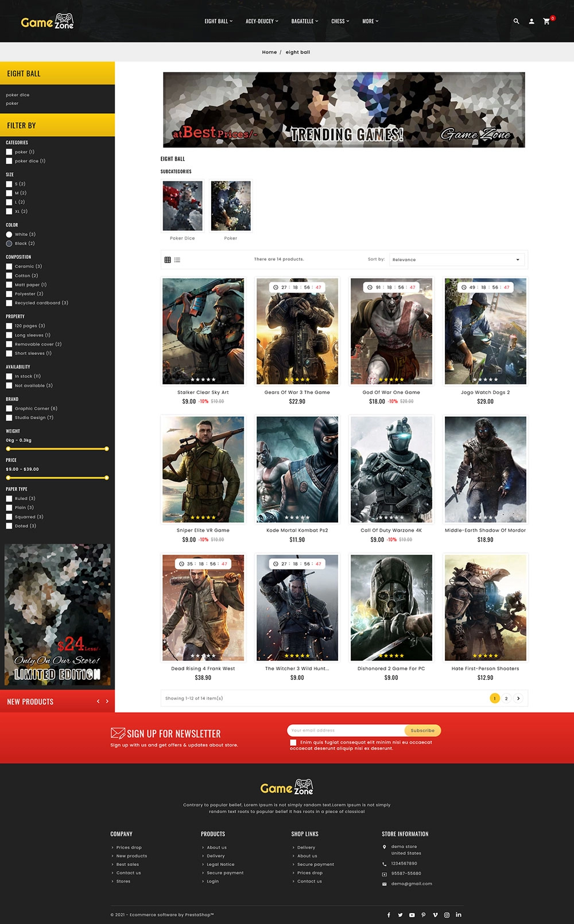Screen dimensions: 574x924
Task: Click the newsletter email address field
Action: [346, 730]
